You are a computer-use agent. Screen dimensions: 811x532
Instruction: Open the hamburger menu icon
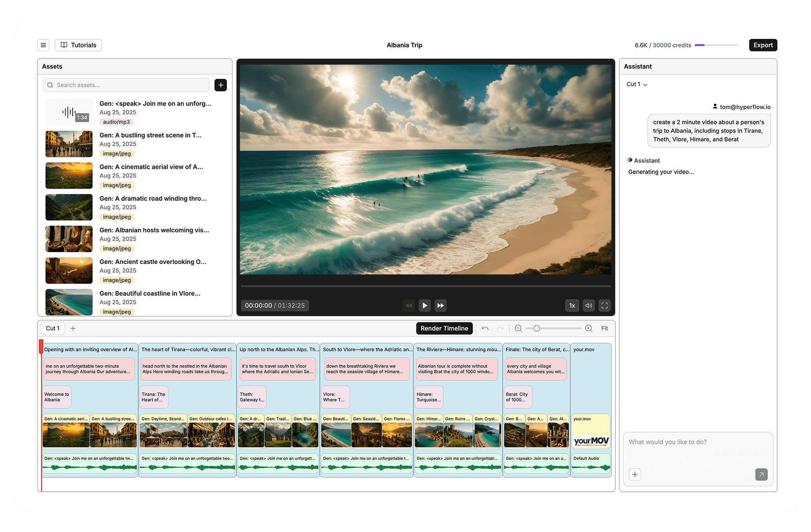[43, 45]
